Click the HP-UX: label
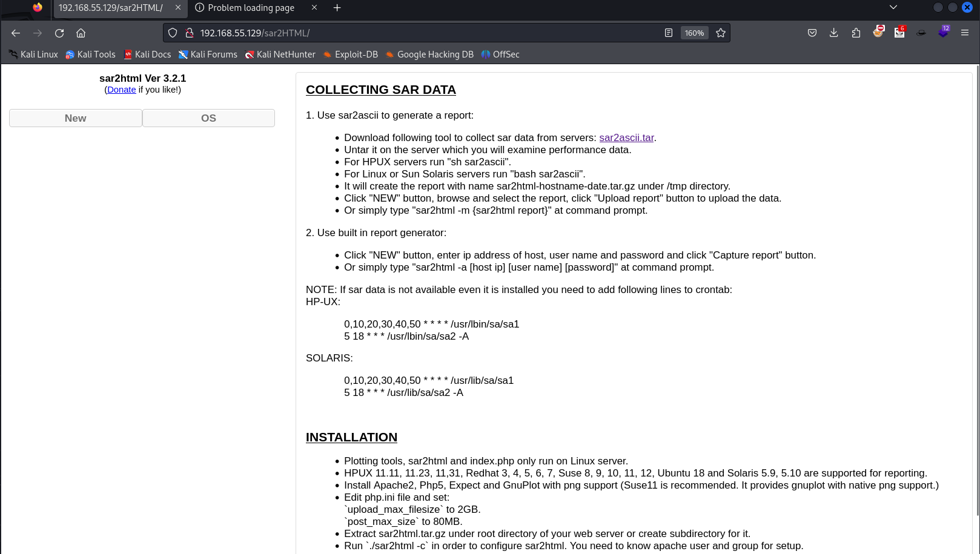Screen dimensions: 980x554 323,302
